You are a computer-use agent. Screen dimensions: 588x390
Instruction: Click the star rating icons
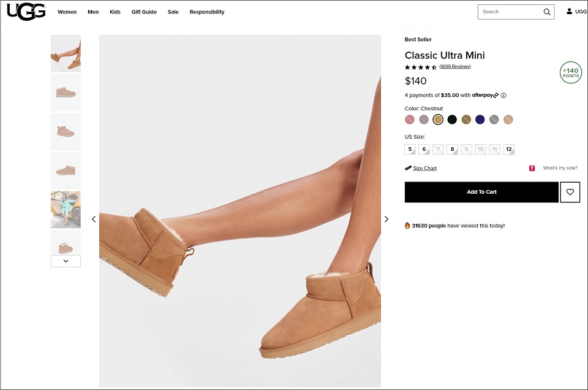pyautogui.click(x=421, y=67)
